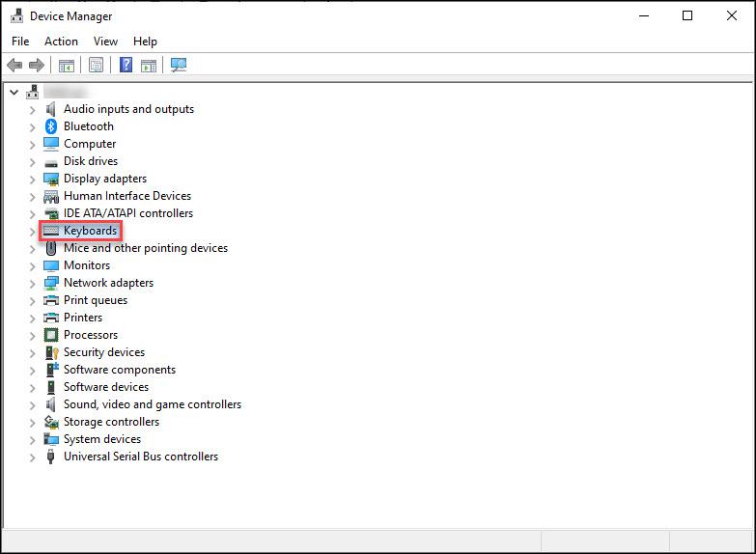Expand the Computer category chevron
The image size is (756, 554).
point(32,145)
